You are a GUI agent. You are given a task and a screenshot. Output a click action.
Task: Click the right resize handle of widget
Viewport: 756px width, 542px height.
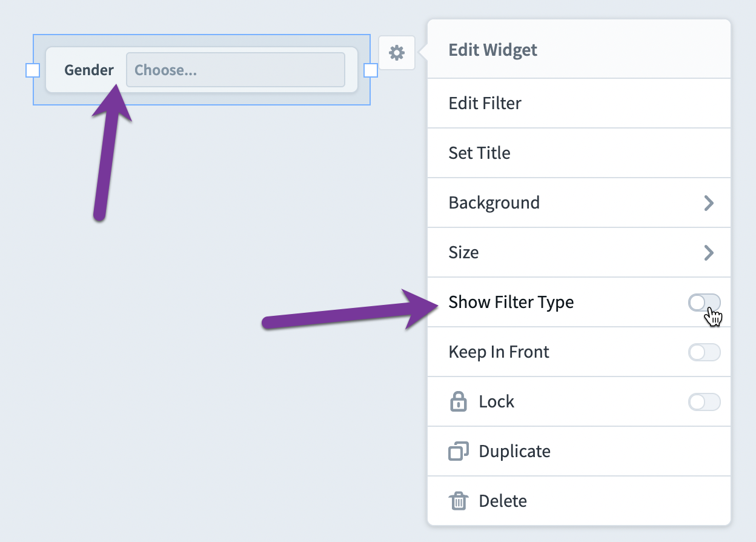tap(370, 70)
